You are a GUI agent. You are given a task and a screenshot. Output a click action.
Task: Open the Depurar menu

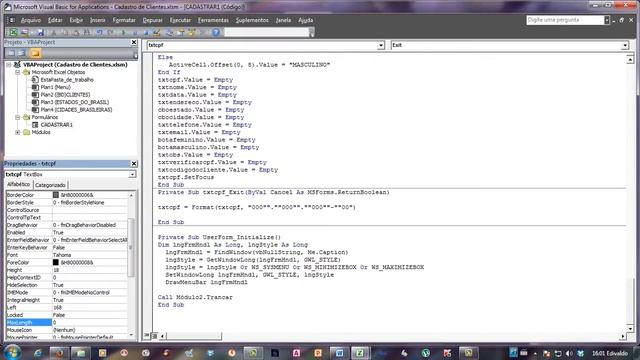[152, 20]
